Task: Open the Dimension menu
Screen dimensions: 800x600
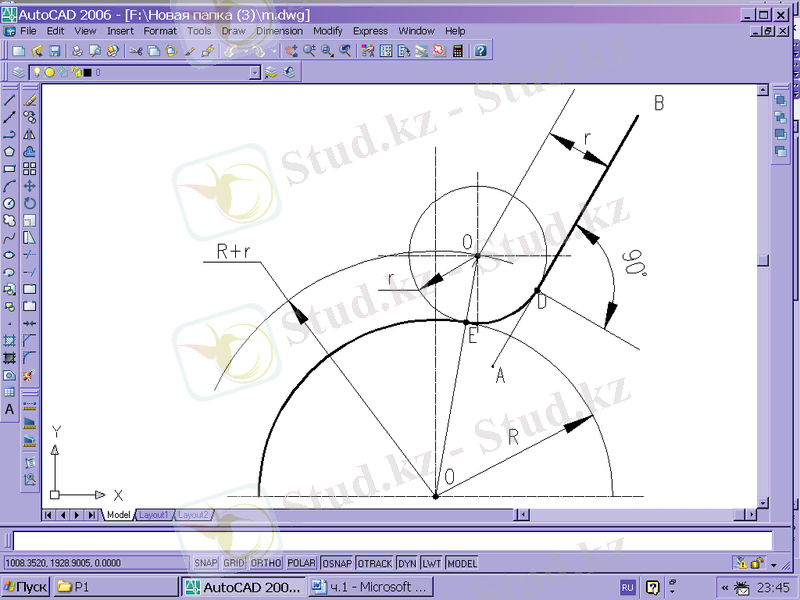Action: coord(279,31)
